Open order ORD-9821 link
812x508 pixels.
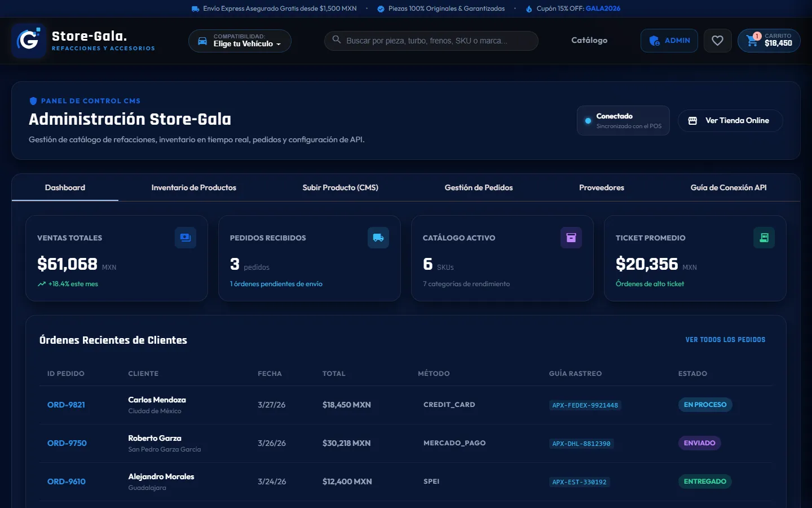point(66,405)
